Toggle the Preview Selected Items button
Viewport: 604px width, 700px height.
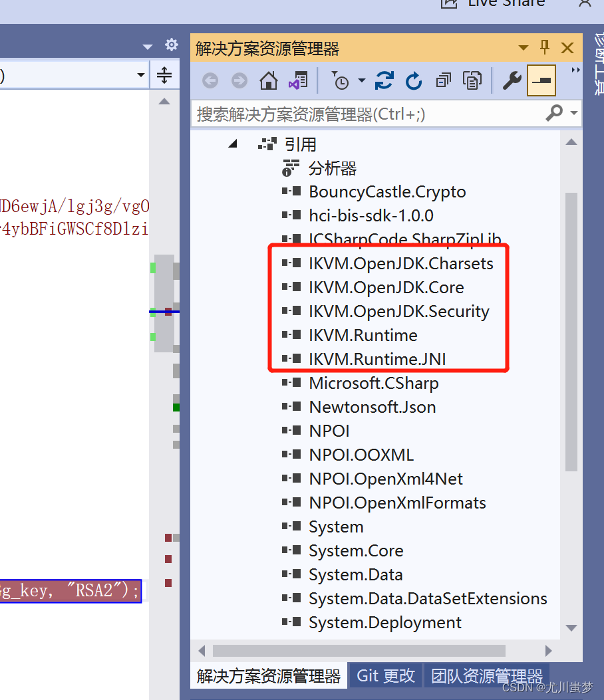(541, 80)
